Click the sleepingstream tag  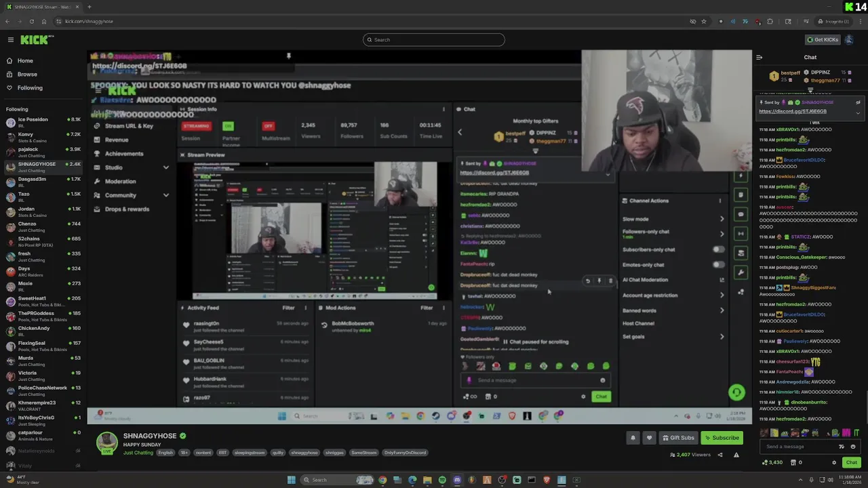(x=250, y=453)
